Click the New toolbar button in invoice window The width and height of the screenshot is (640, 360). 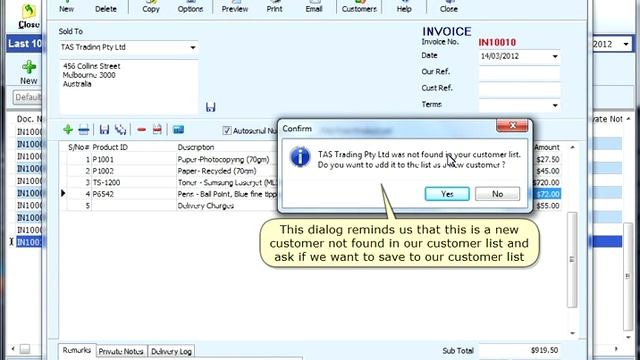[67, 7]
